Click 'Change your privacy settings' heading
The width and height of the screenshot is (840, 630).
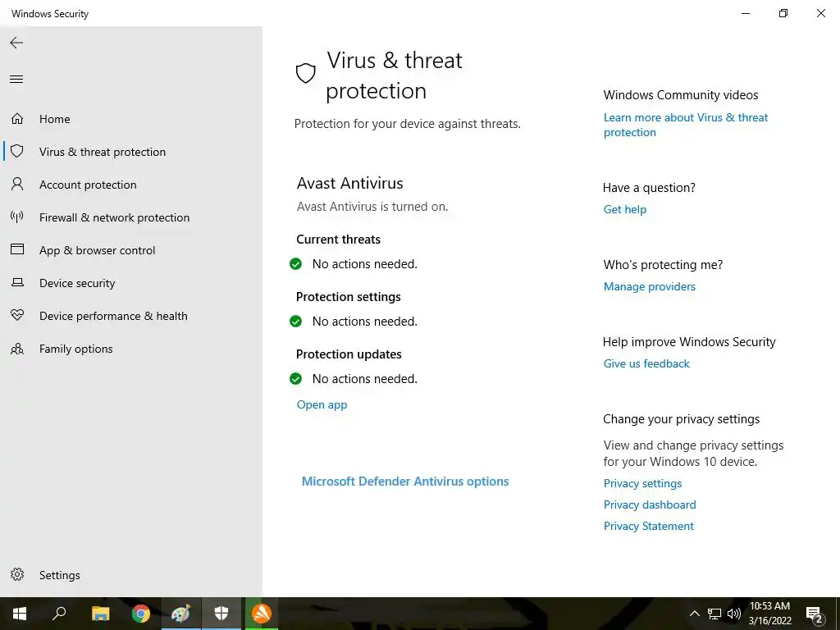click(681, 419)
